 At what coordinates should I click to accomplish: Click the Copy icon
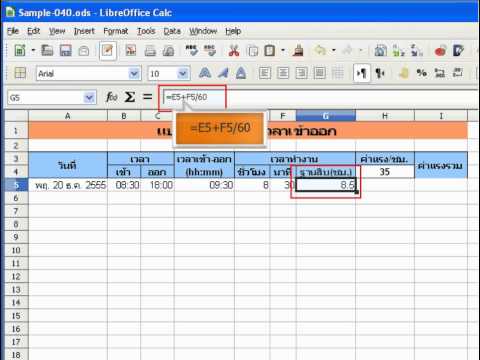coord(252,51)
